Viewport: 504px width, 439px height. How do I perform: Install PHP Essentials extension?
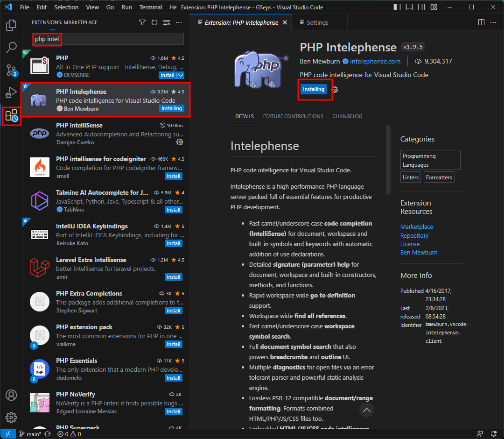pos(174,378)
